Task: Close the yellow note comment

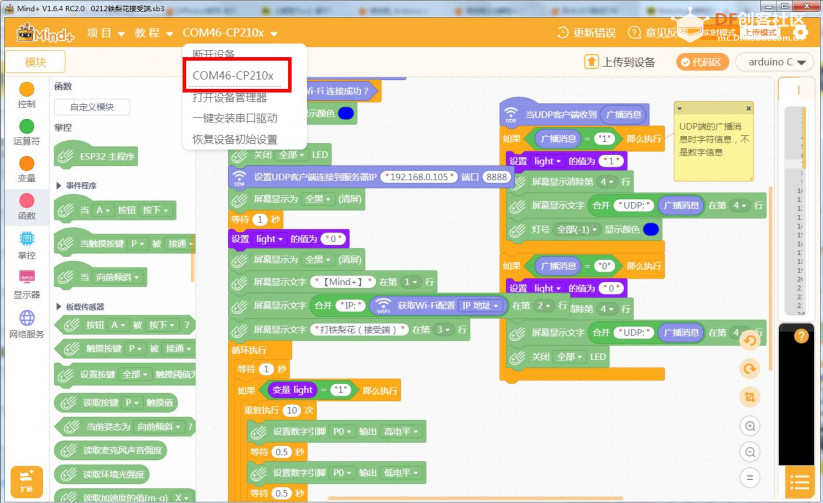Action: coord(748,108)
